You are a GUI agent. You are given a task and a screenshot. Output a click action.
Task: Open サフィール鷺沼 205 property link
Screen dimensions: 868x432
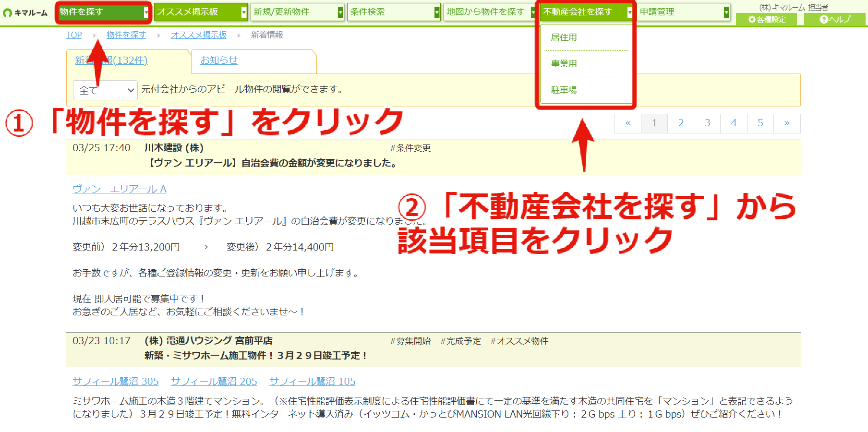click(x=214, y=382)
